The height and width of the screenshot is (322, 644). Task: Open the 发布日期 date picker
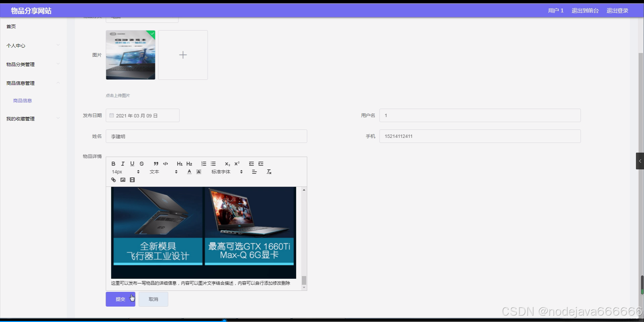[x=143, y=115]
